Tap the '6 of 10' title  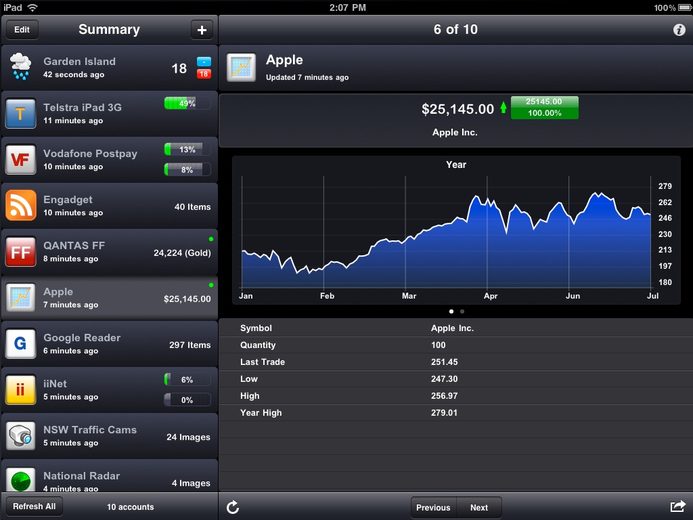pyautogui.click(x=456, y=30)
